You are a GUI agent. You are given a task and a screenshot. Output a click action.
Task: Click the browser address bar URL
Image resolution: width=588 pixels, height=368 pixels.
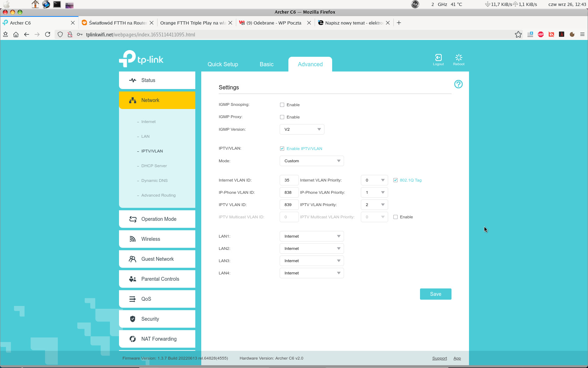point(140,34)
